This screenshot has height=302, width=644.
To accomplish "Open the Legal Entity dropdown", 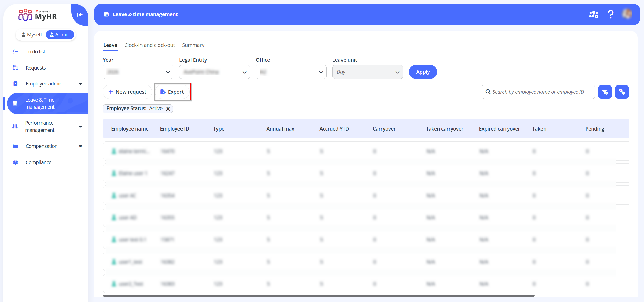I will point(214,72).
